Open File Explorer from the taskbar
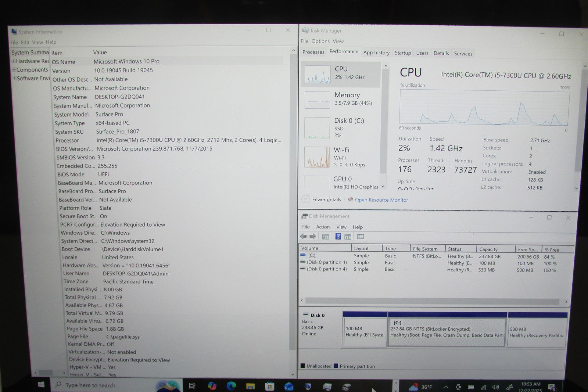Screen dimensions: 588x392 pos(250,386)
